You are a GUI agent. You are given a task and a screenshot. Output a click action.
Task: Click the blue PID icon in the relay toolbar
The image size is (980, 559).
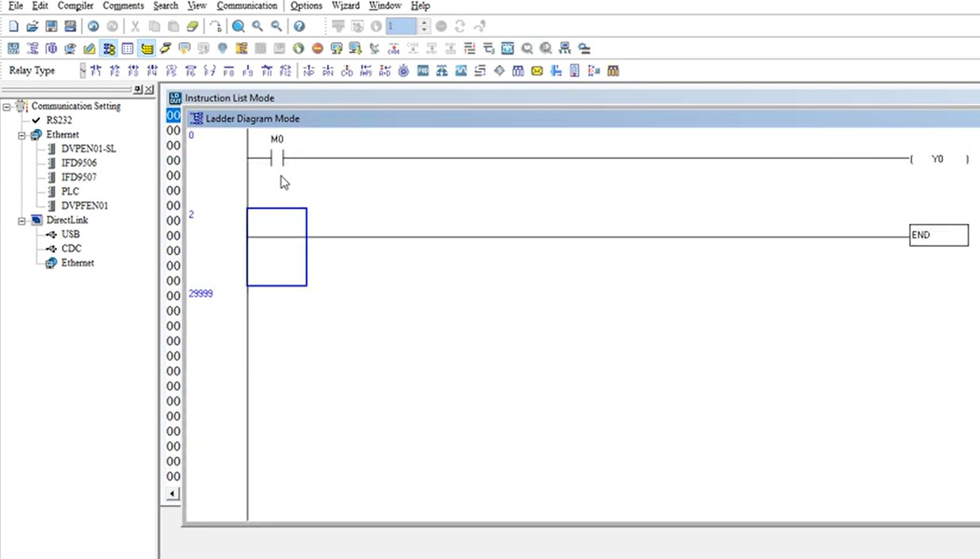(x=422, y=70)
